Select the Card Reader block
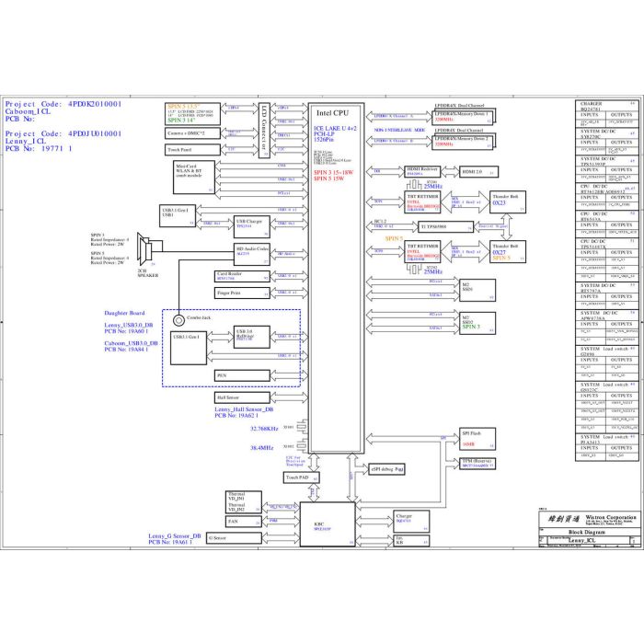 [x=242, y=276]
